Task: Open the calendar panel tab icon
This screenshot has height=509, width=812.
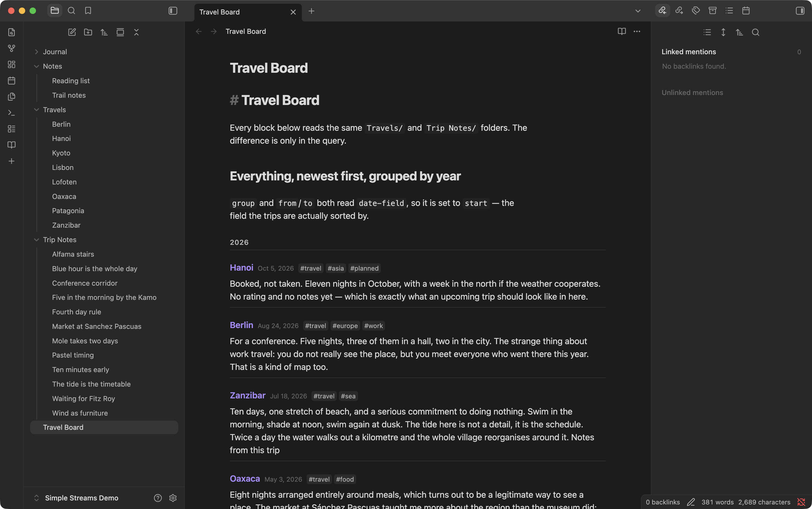Action: (x=746, y=11)
